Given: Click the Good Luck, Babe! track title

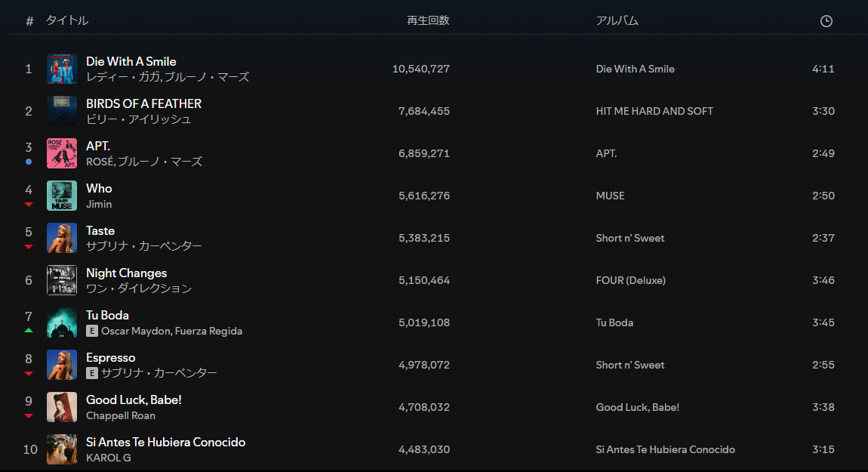Looking at the screenshot, I should tap(134, 400).
